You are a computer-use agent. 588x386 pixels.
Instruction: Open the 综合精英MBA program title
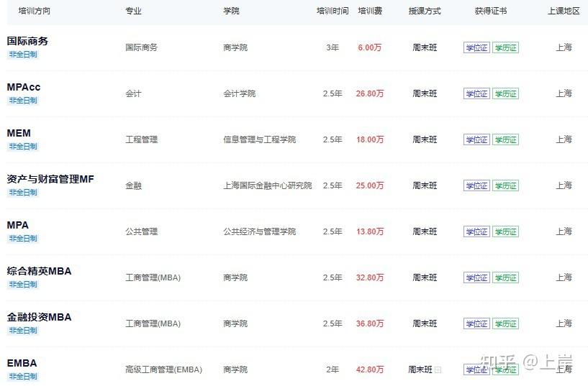39,271
